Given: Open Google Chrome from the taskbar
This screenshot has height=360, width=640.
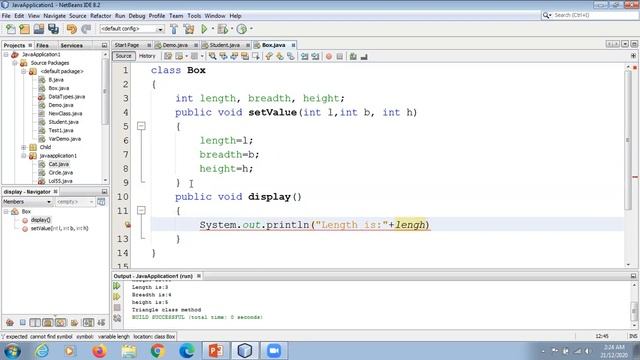Looking at the screenshot, I should point(158,351).
